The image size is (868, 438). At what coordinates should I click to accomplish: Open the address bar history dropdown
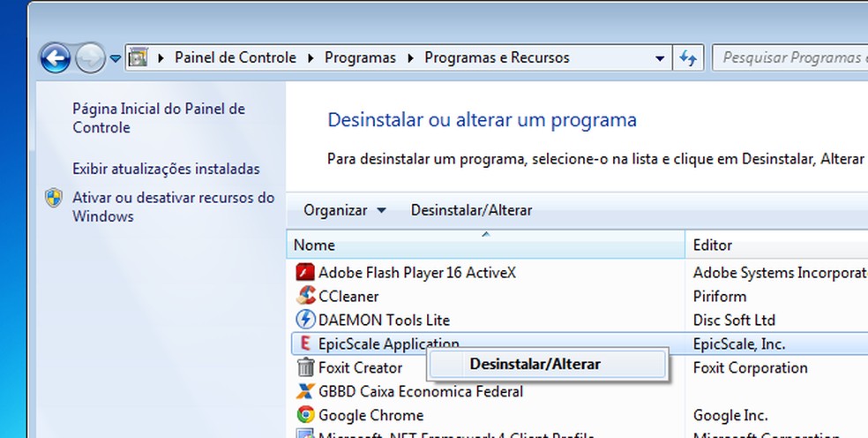click(x=660, y=58)
